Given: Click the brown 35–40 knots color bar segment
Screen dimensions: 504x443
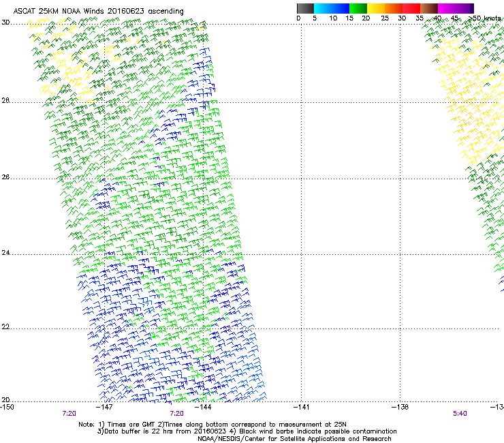Looking at the screenshot, I should click(x=429, y=8).
